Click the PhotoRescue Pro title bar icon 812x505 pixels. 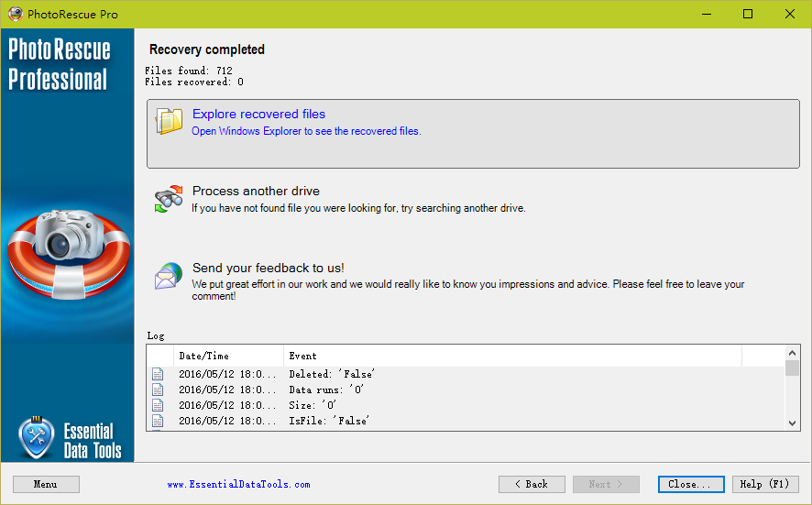tap(16, 14)
